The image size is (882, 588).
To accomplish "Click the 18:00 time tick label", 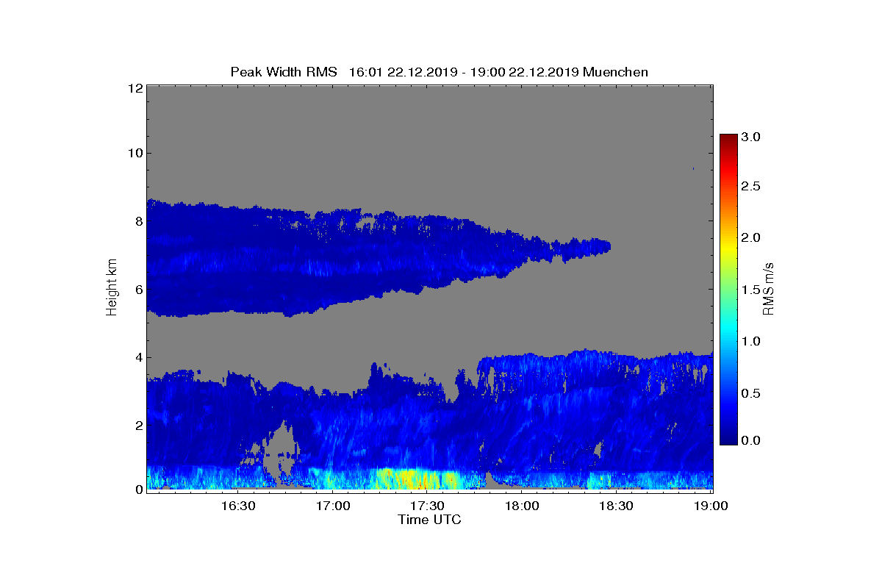I will click(x=523, y=506).
